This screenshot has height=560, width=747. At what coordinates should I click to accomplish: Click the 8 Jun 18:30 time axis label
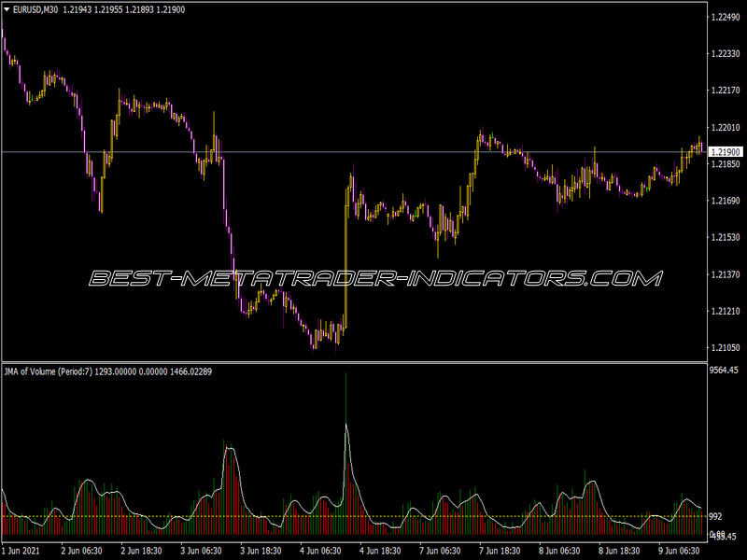619,551
